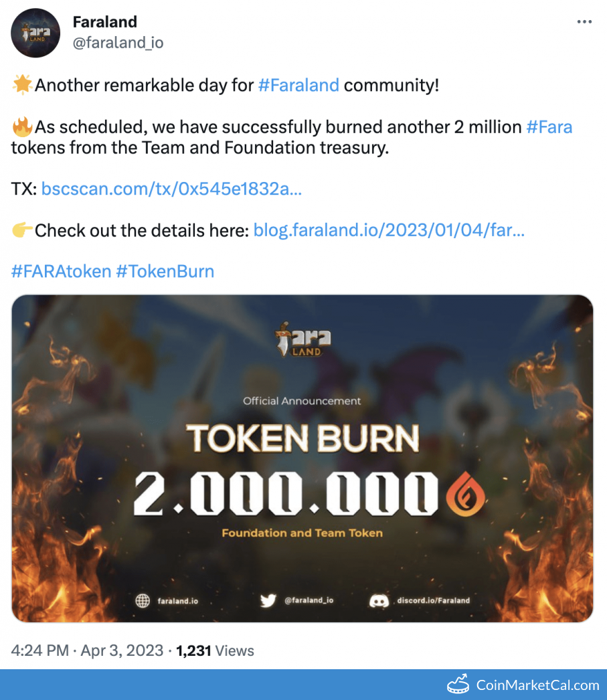This screenshot has width=607, height=700.
Task: Click the tweet timestamp 4:24 PM Apr 3, 2023
Action: (87, 650)
